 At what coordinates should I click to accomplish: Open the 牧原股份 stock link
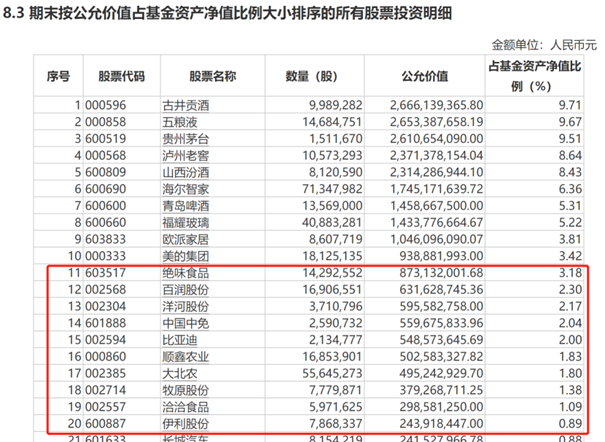click(186, 390)
